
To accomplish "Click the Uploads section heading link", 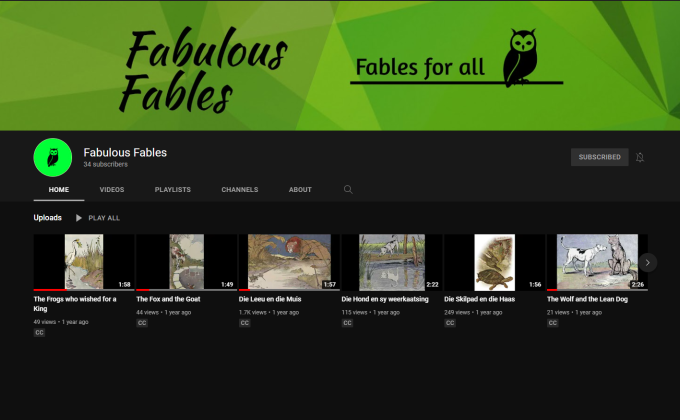I will (47, 217).
